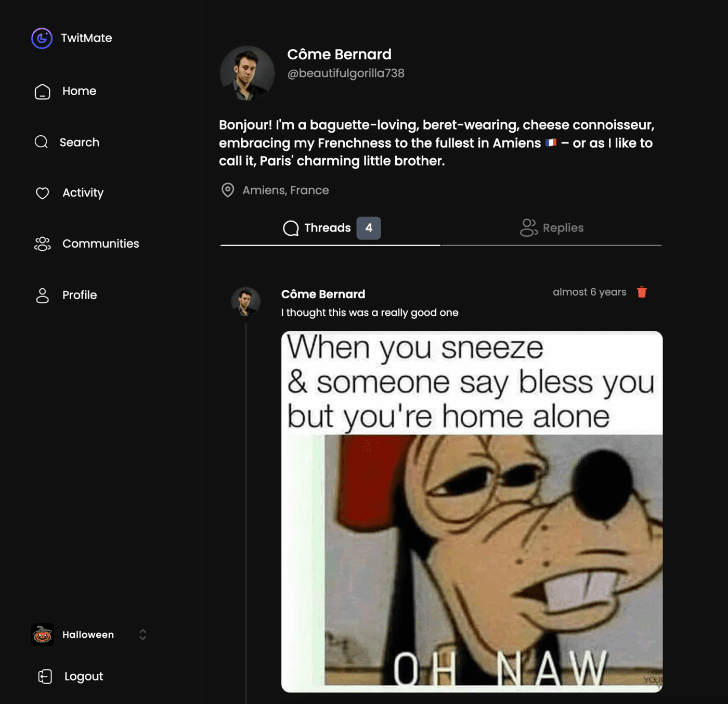Click the up-down chevrons beside Halloween
728x704 pixels.
coord(142,634)
